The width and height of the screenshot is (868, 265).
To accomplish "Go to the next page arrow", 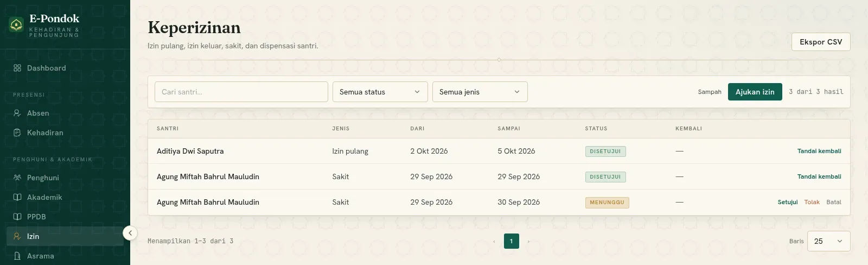I will point(528,241).
